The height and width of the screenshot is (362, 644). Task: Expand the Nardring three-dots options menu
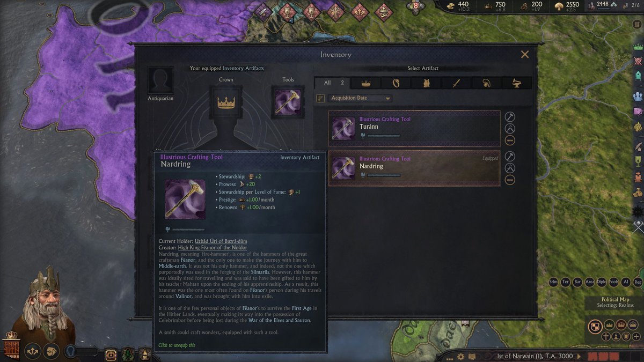click(x=510, y=180)
